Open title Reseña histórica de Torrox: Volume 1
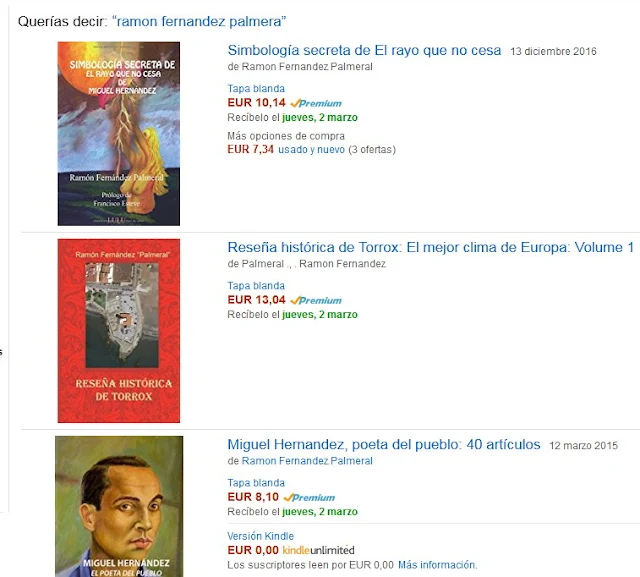The width and height of the screenshot is (640, 577). point(431,247)
